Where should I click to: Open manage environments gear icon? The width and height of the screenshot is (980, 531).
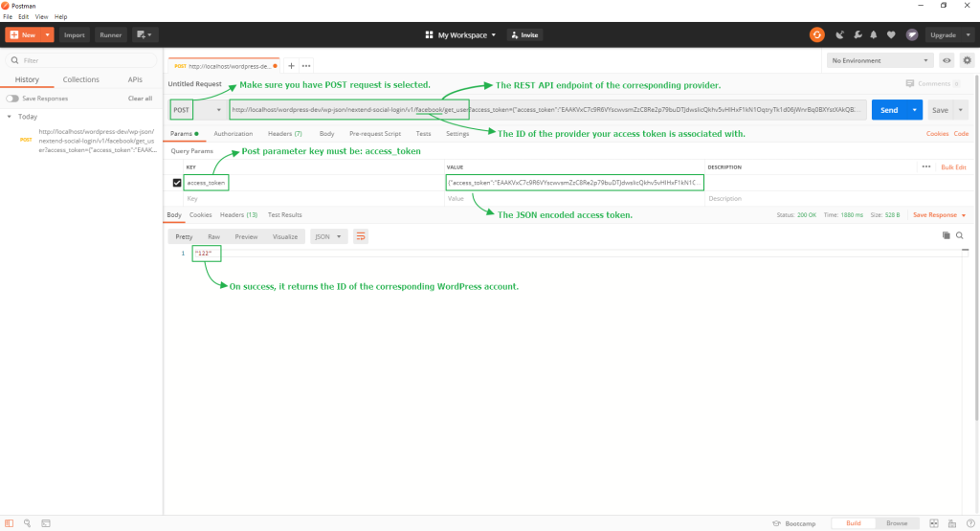coord(967,60)
